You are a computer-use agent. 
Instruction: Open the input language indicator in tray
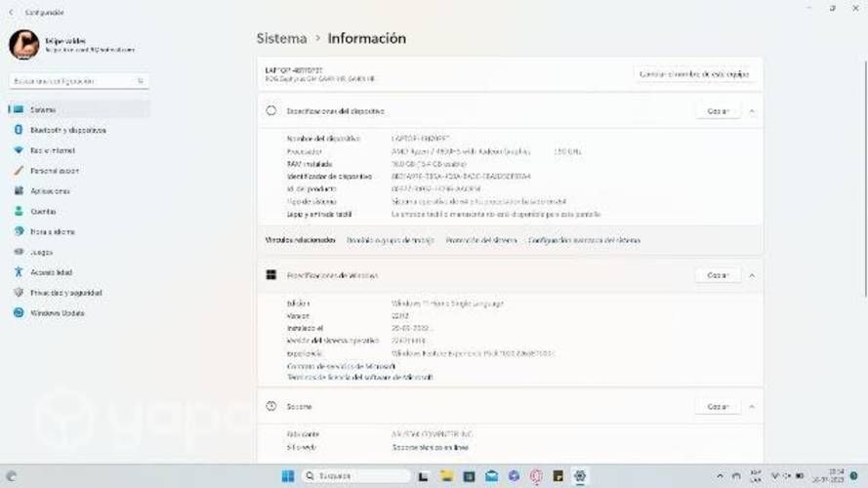point(756,476)
